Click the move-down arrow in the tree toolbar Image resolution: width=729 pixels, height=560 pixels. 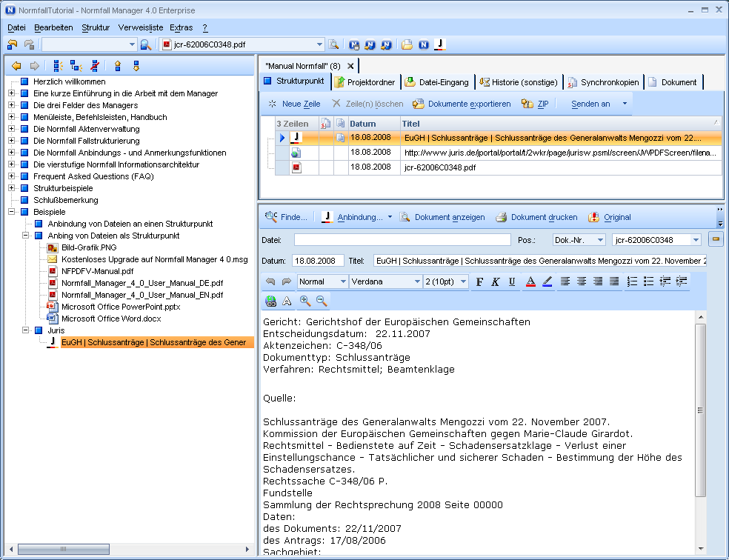pos(136,66)
